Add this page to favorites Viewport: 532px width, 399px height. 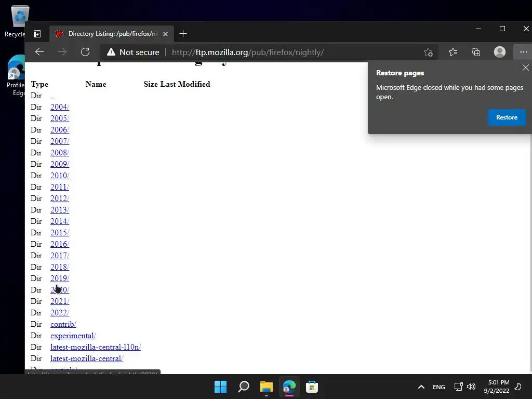(428, 52)
